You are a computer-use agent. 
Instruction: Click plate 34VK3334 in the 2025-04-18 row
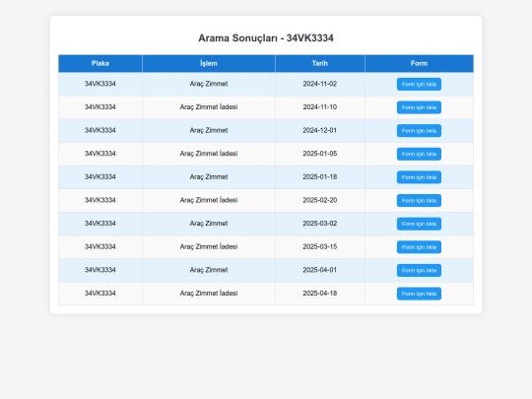pos(100,294)
